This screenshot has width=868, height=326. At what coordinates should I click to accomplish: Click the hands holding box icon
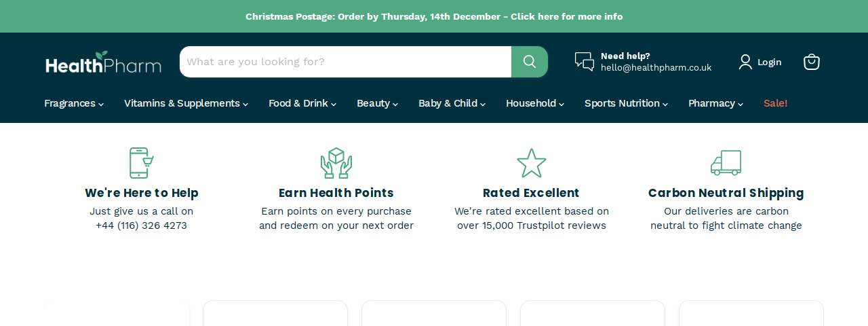tap(336, 163)
